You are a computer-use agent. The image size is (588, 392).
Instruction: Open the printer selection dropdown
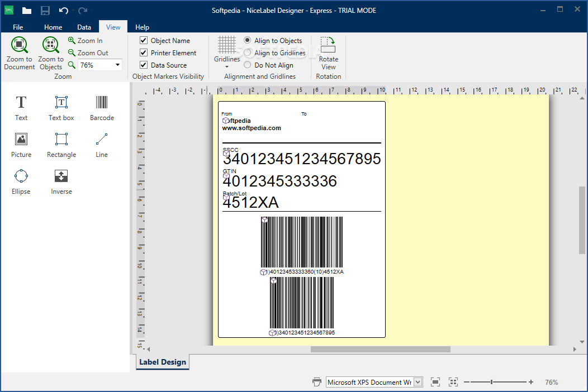tap(418, 382)
